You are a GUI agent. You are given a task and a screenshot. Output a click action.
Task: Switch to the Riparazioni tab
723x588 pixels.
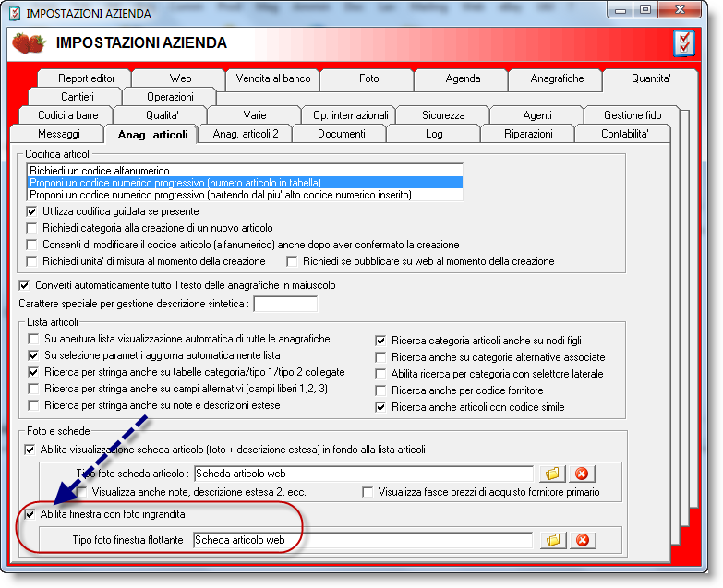pyautogui.click(x=528, y=134)
